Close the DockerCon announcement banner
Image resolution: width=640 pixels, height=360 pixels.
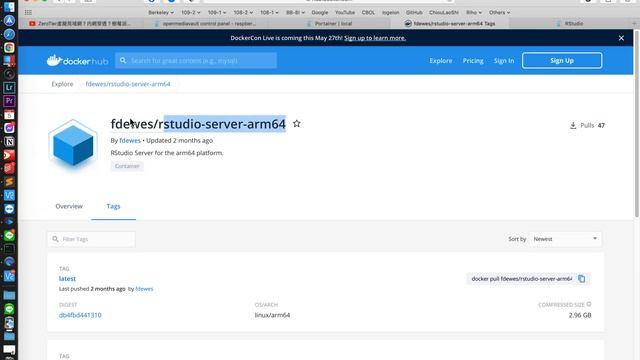click(x=621, y=38)
